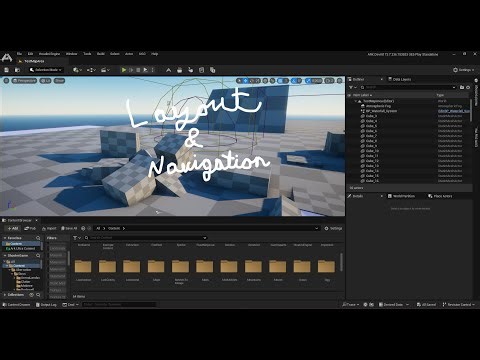Click the Outliner search field
This screenshot has height=360, width=480.
[408, 87]
